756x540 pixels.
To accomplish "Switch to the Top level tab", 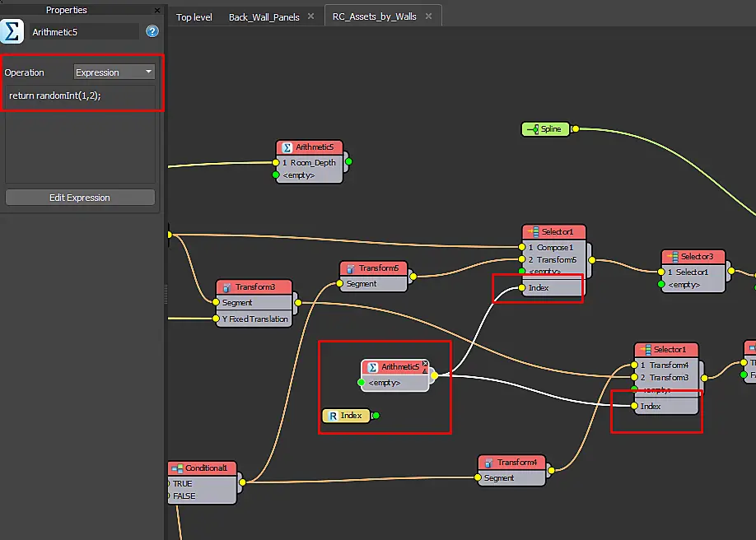I will [x=194, y=16].
